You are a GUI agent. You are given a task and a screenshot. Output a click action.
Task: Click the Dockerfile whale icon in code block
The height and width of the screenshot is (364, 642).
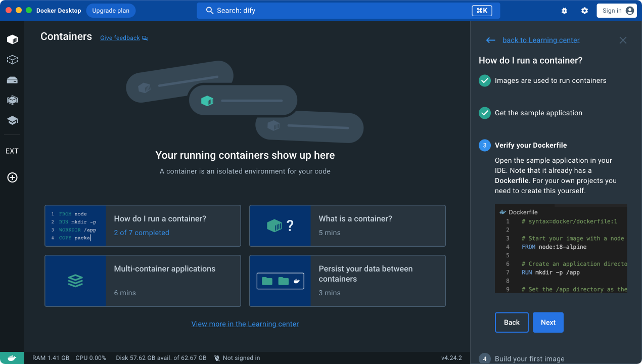502,212
